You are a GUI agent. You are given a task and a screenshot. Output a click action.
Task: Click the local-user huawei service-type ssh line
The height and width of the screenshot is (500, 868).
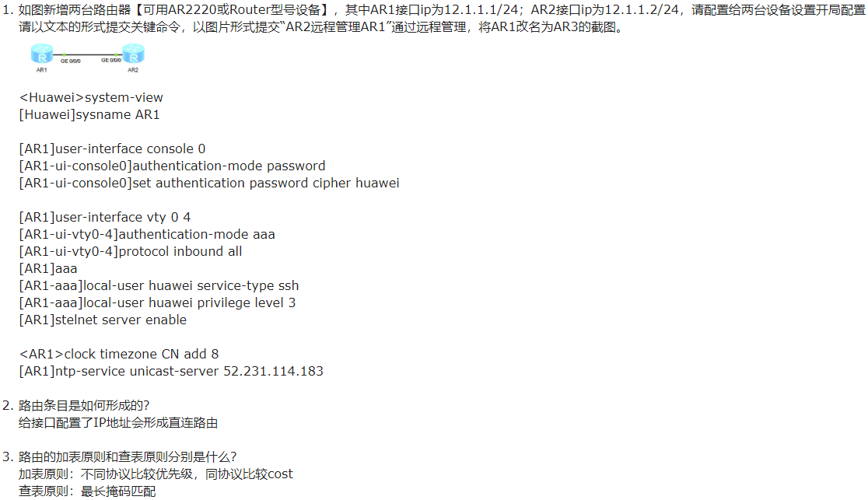159,285
